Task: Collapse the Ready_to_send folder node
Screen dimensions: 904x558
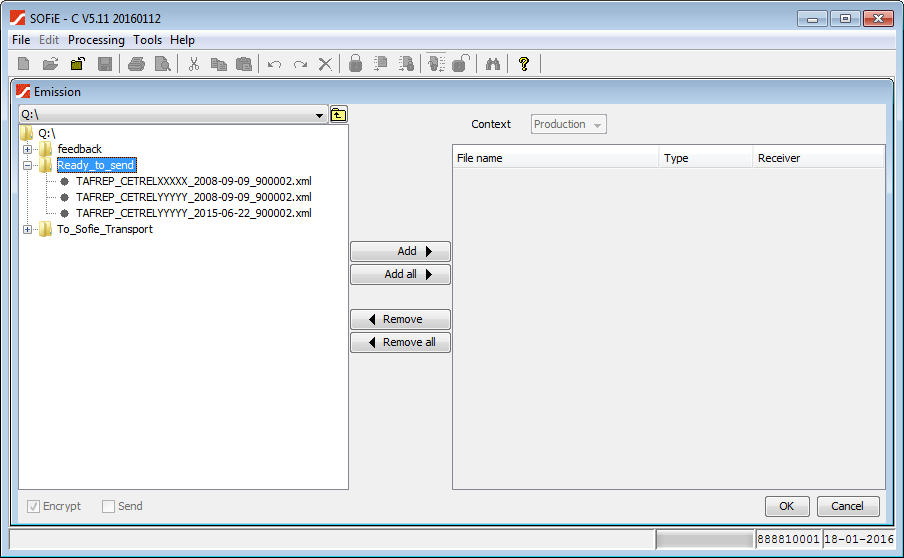Action: point(28,165)
